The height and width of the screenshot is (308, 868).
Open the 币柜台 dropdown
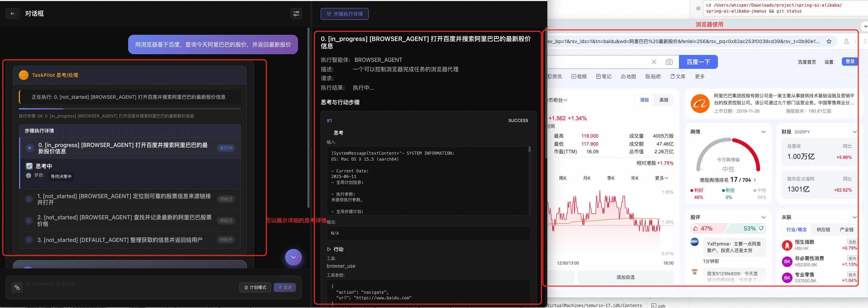click(557, 100)
